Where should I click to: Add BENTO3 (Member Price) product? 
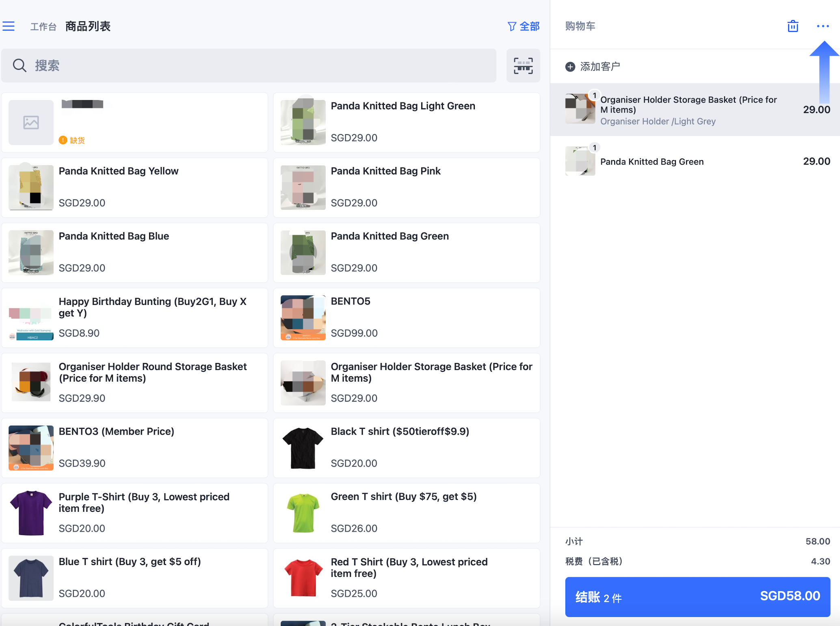pos(134,448)
